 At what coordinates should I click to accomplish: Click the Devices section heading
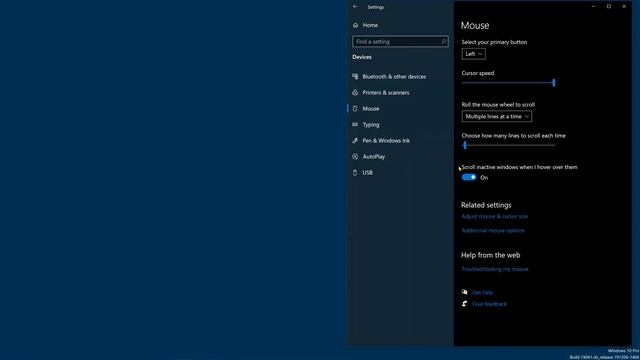362,57
